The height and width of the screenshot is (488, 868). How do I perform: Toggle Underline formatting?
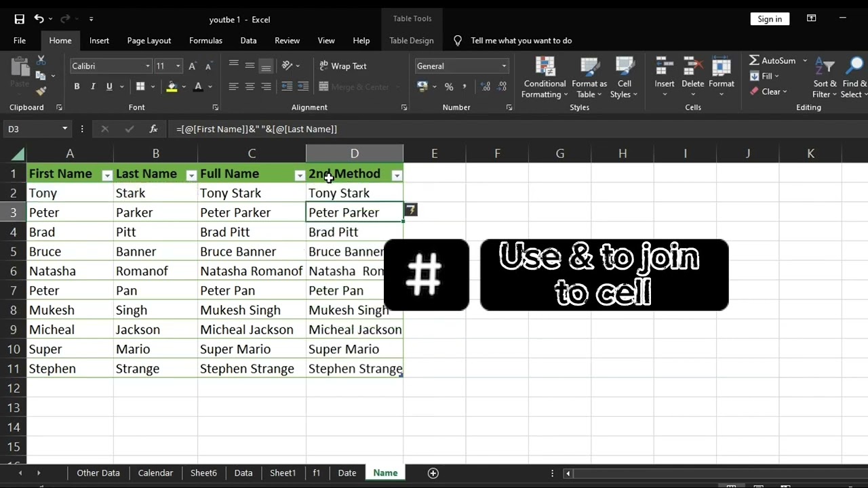109,87
